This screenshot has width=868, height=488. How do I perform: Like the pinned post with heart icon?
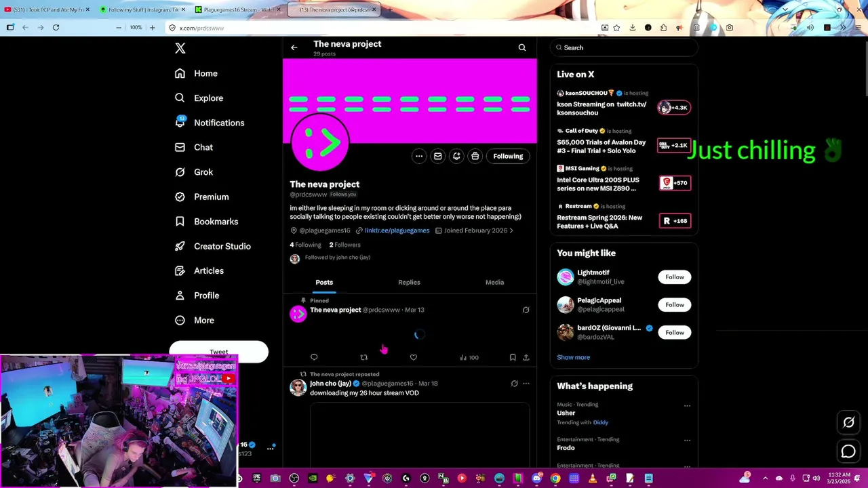414,357
